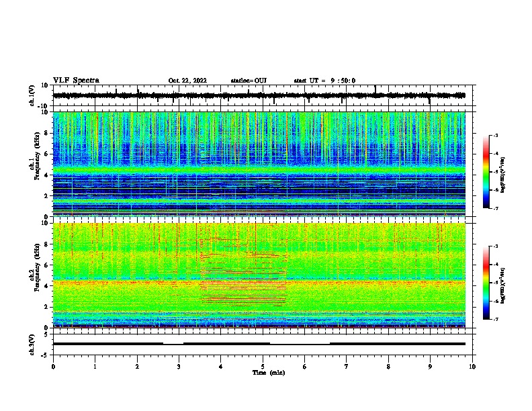
Task: Click the ch.1 spectrogram color scale bar
Action: pos(486,171)
